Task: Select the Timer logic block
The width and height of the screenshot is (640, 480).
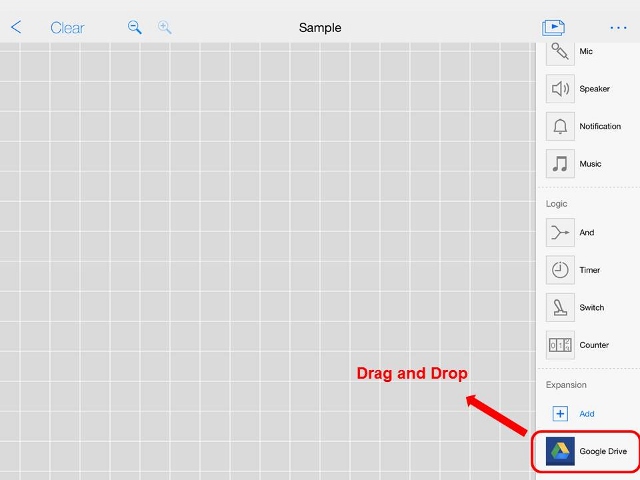Action: coord(560,270)
